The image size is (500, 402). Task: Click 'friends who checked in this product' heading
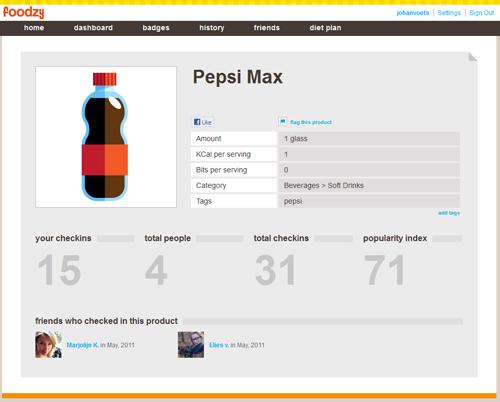pyautogui.click(x=106, y=321)
